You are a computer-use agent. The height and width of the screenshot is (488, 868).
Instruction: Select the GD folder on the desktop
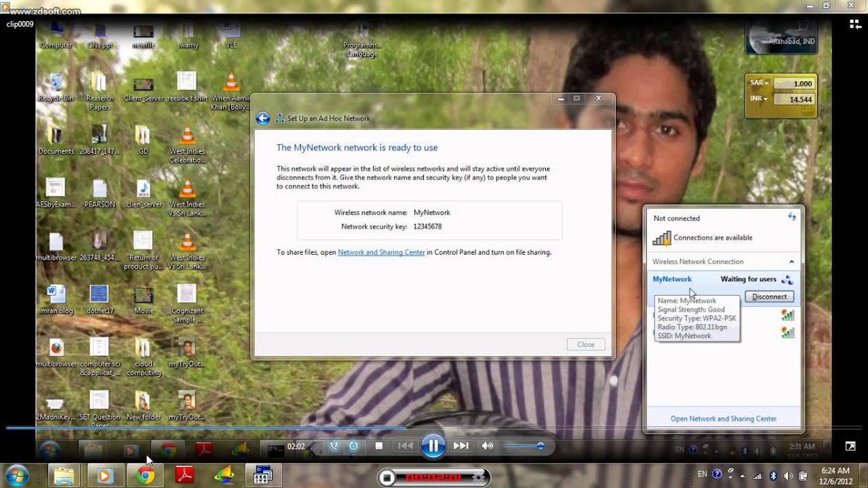pyautogui.click(x=143, y=140)
